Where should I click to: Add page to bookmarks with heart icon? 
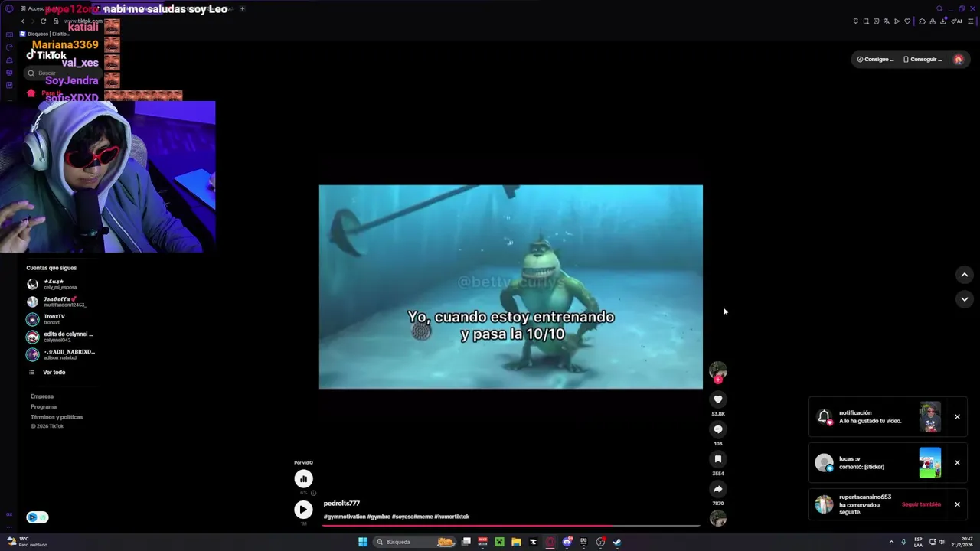[907, 21]
